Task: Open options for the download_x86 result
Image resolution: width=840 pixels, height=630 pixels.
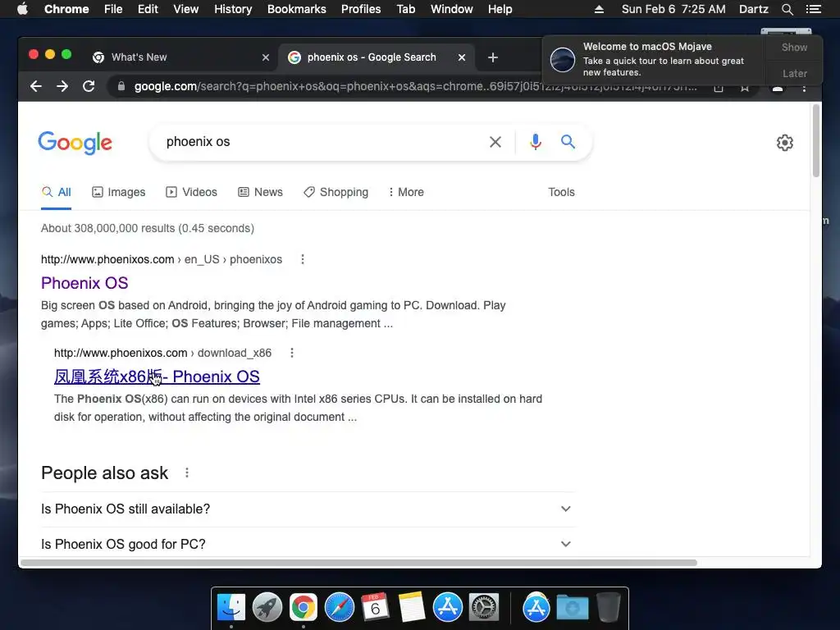Action: (x=292, y=353)
